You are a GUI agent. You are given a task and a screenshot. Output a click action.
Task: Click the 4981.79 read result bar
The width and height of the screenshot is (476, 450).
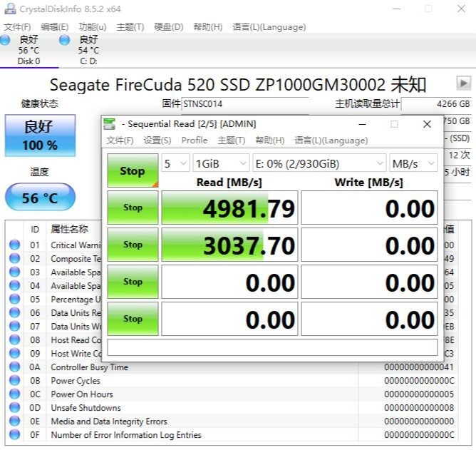[x=229, y=208]
